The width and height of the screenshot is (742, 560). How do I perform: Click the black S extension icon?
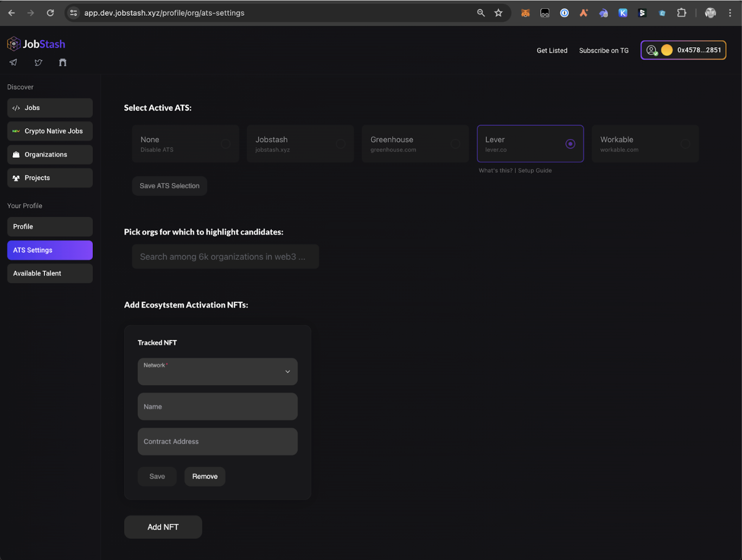(x=642, y=13)
